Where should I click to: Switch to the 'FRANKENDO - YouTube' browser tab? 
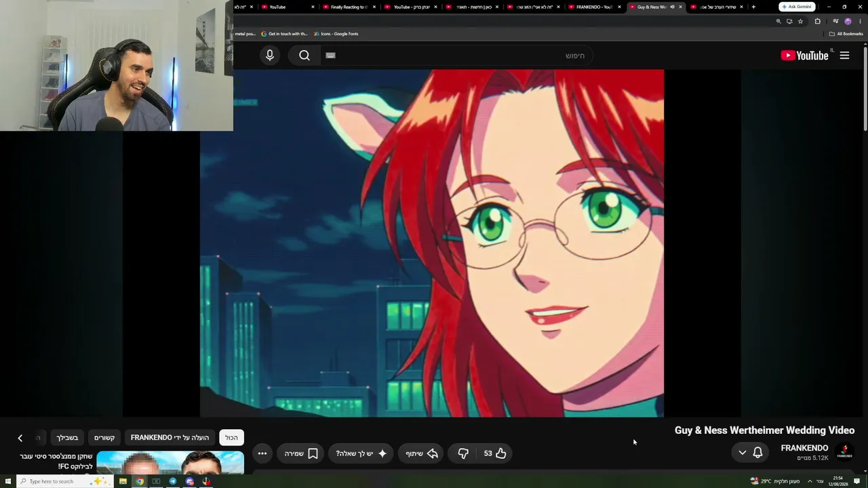click(594, 7)
